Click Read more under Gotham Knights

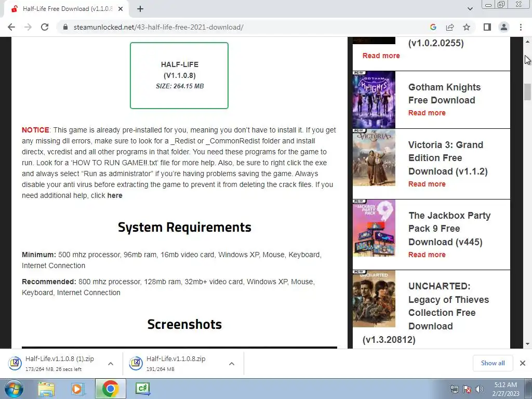pos(427,113)
